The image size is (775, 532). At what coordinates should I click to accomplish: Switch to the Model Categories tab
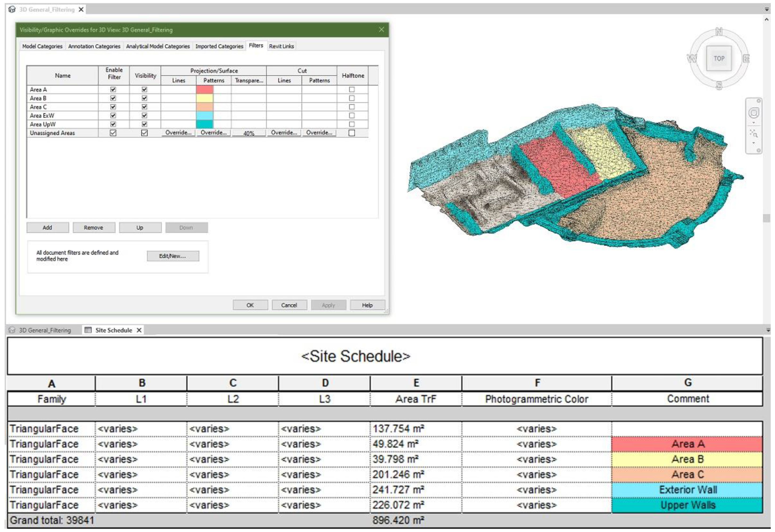(x=42, y=46)
